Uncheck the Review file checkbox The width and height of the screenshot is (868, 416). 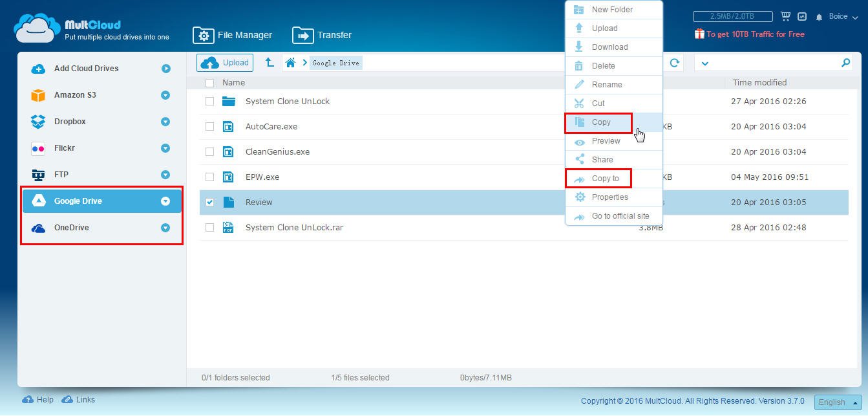[209, 202]
